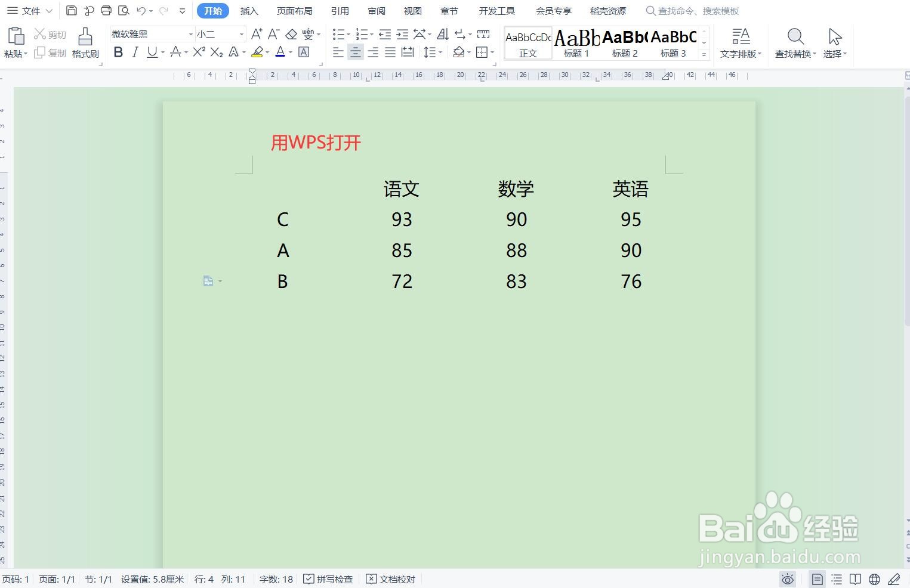Viewport: 910px width, 588px height.
Task: Click the yellow text highlight color button
Action: click(257, 52)
